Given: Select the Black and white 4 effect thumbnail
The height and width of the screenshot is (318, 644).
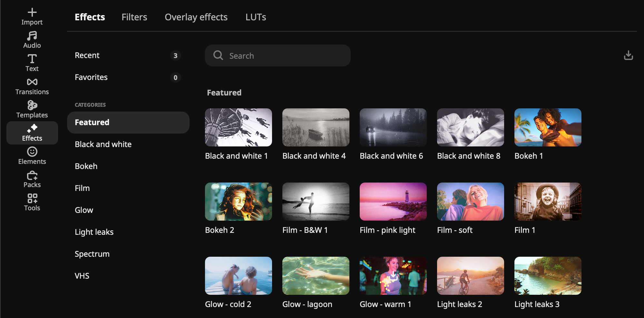Looking at the screenshot, I should pyautogui.click(x=316, y=127).
